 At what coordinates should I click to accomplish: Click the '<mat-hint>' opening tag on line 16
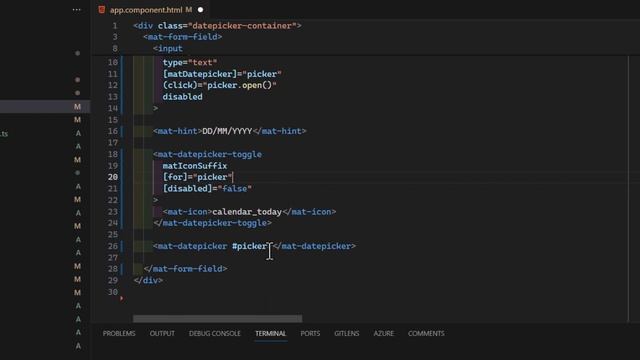(178, 131)
